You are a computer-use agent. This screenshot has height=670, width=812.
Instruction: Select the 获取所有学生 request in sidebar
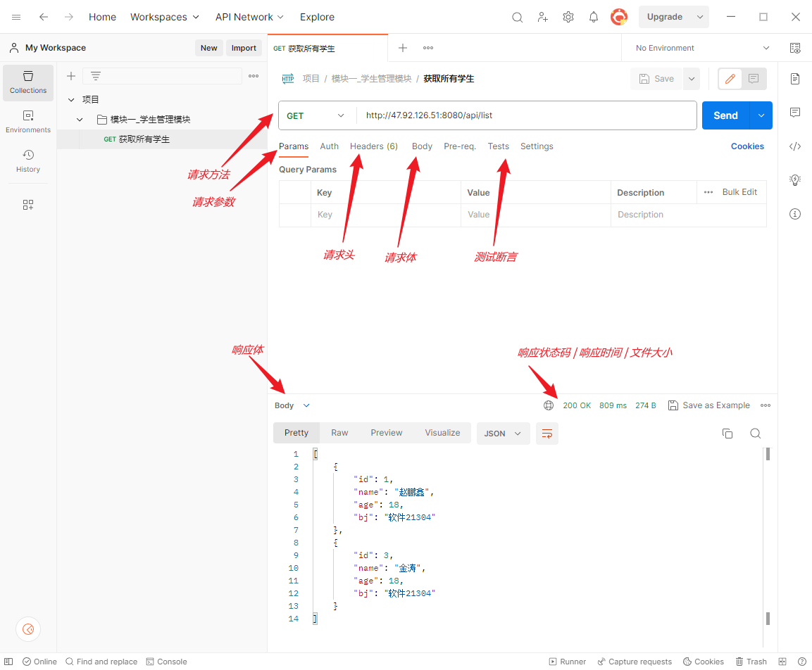[162, 139]
